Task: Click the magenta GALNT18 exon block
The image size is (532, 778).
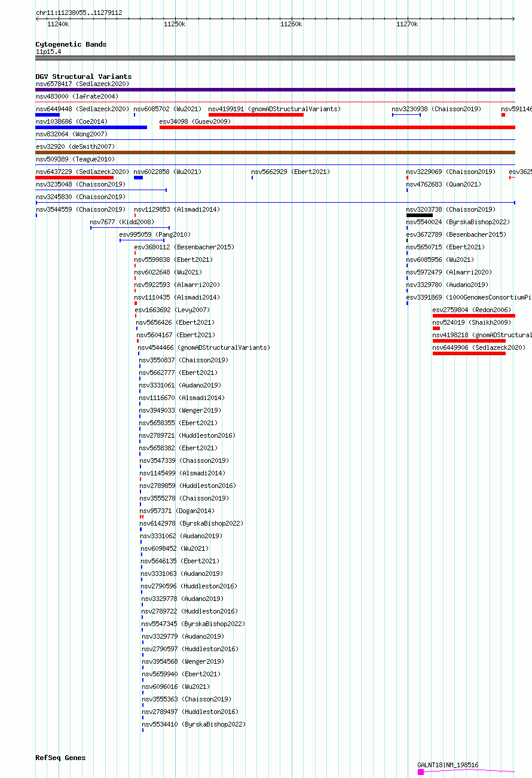Action: click(x=421, y=772)
